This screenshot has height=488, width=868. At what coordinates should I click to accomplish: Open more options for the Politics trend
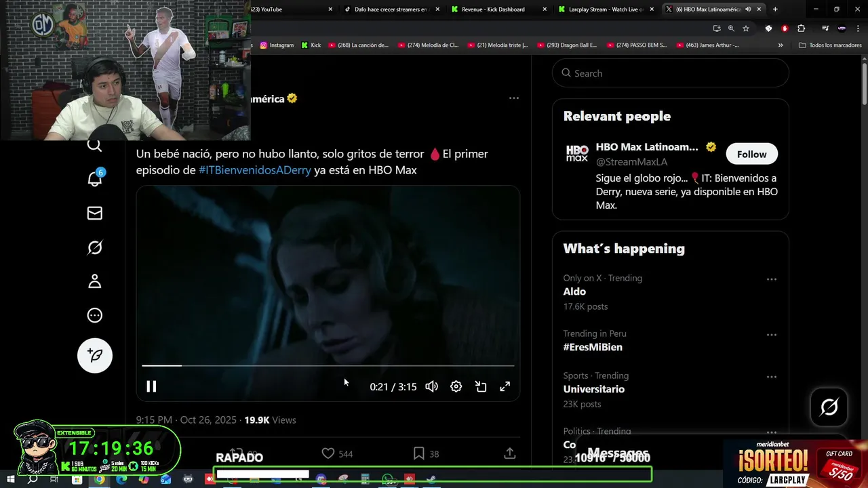click(x=771, y=432)
